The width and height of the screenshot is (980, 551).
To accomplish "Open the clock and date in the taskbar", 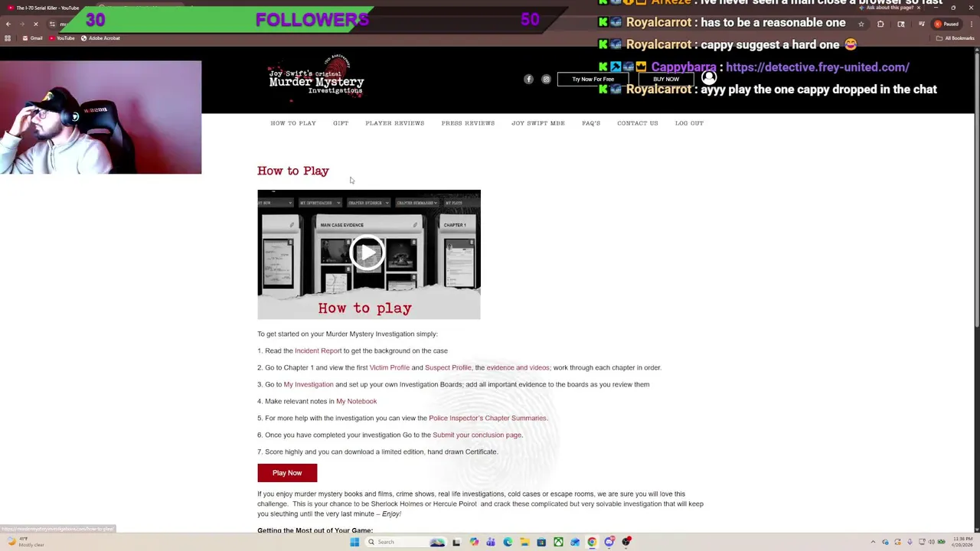I will pyautogui.click(x=962, y=542).
